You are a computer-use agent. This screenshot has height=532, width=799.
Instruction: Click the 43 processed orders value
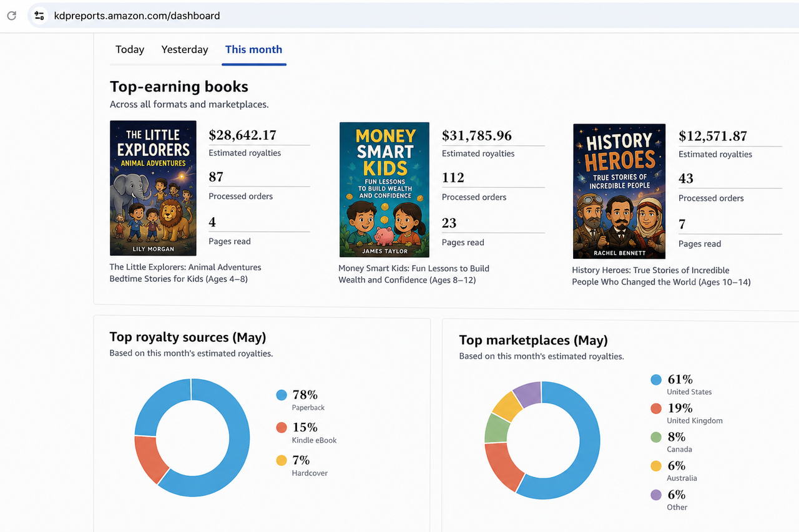coord(686,179)
